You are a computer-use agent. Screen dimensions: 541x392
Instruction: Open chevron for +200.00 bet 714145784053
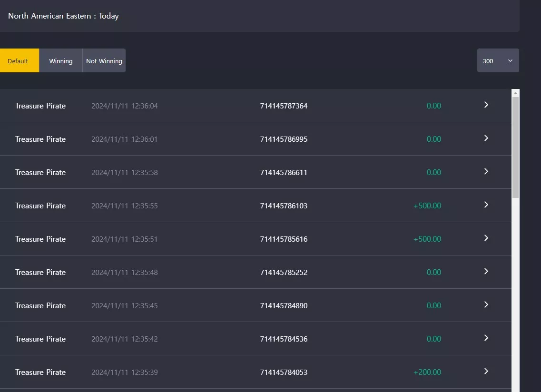click(486, 371)
